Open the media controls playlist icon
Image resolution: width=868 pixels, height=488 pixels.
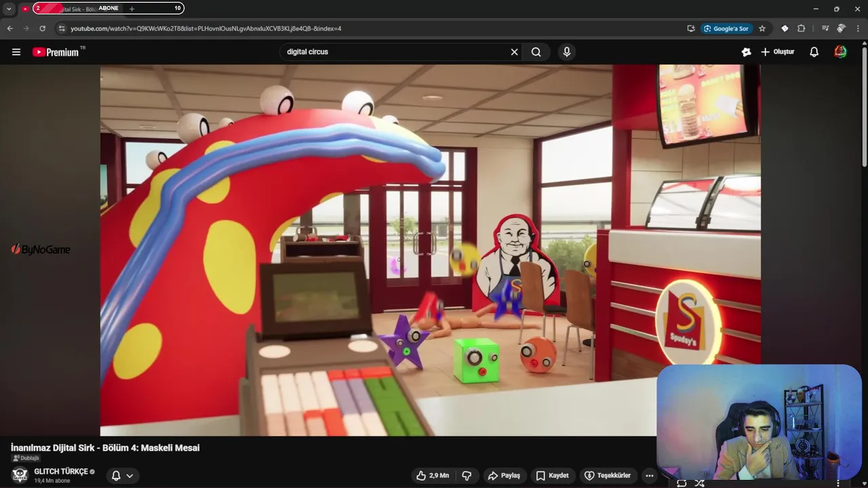[825, 28]
